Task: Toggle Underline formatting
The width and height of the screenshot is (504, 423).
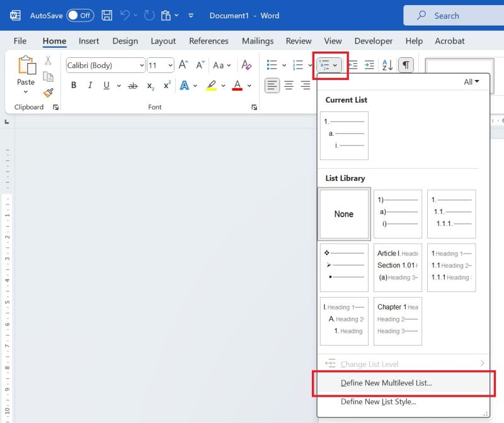Action: click(x=106, y=85)
